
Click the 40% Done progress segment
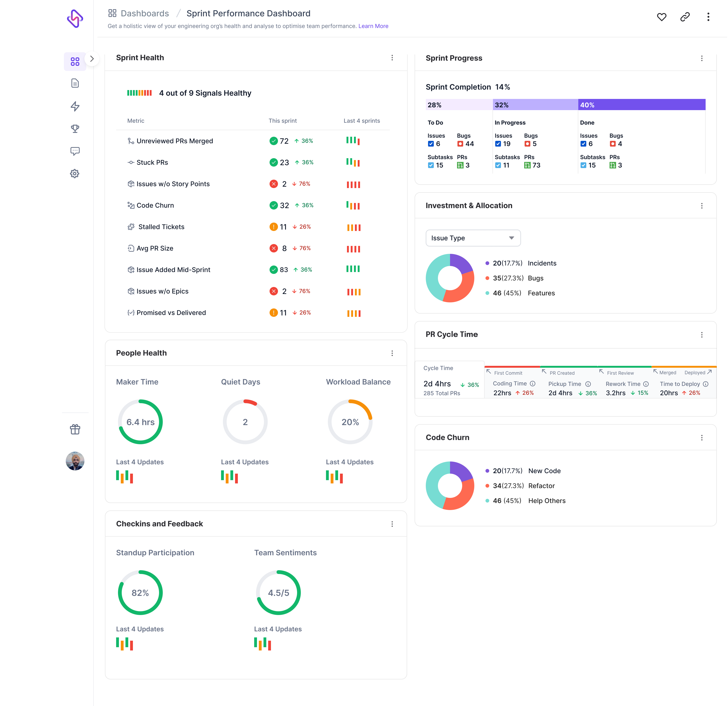point(641,105)
